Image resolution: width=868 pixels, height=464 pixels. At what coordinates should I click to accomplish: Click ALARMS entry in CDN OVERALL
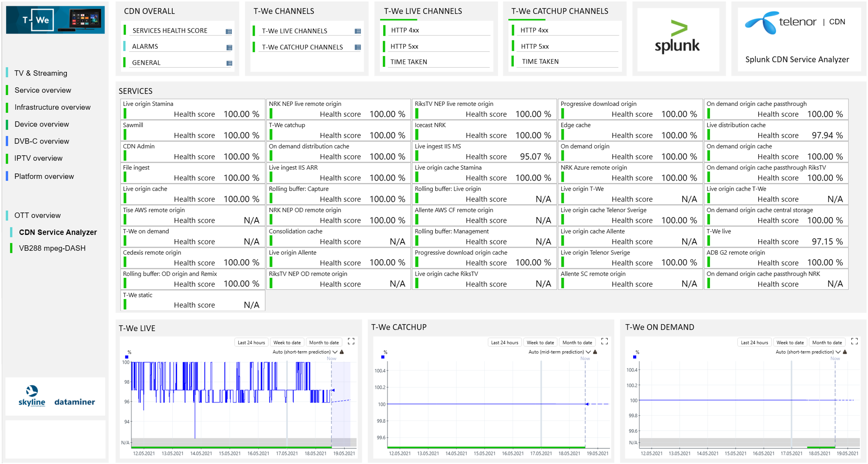pyautogui.click(x=145, y=46)
